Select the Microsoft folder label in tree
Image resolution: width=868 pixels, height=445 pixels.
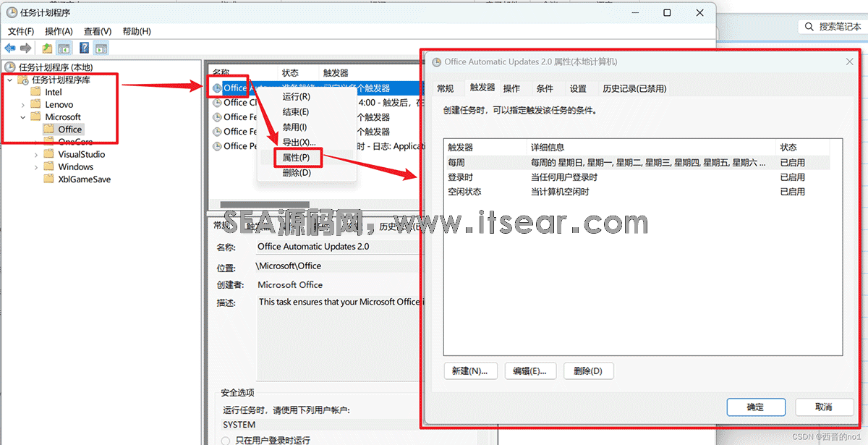click(x=63, y=117)
